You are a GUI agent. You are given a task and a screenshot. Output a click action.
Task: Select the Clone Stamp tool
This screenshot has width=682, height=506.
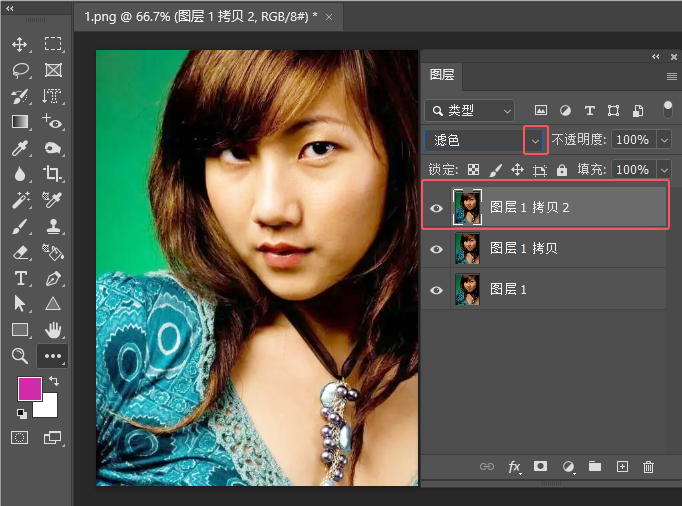(53, 226)
